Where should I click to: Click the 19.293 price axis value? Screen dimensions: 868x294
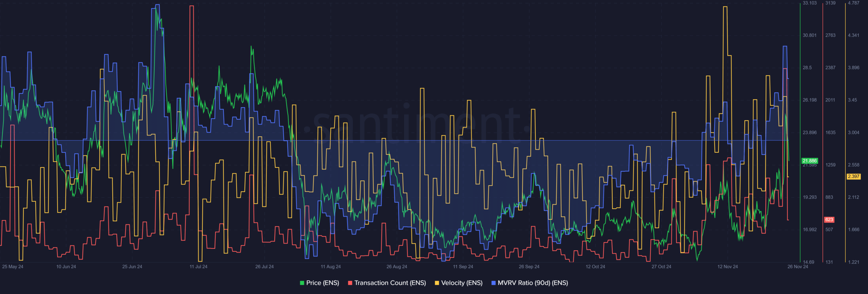tap(810, 197)
